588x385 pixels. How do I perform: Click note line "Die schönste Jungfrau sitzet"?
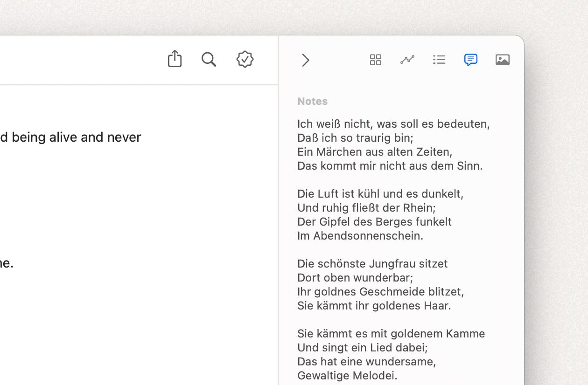(x=372, y=264)
